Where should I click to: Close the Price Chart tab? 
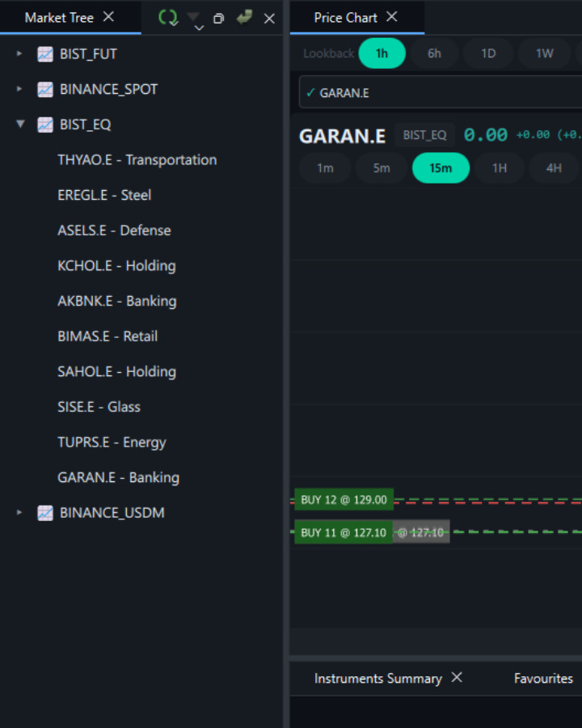coord(392,17)
